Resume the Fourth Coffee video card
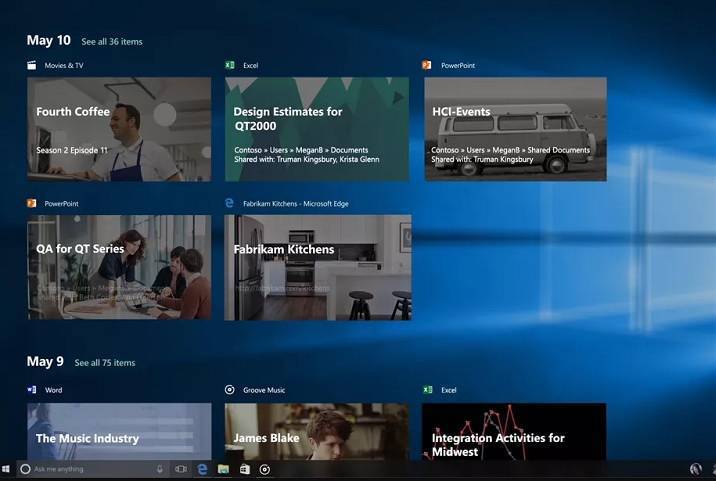 click(119, 129)
